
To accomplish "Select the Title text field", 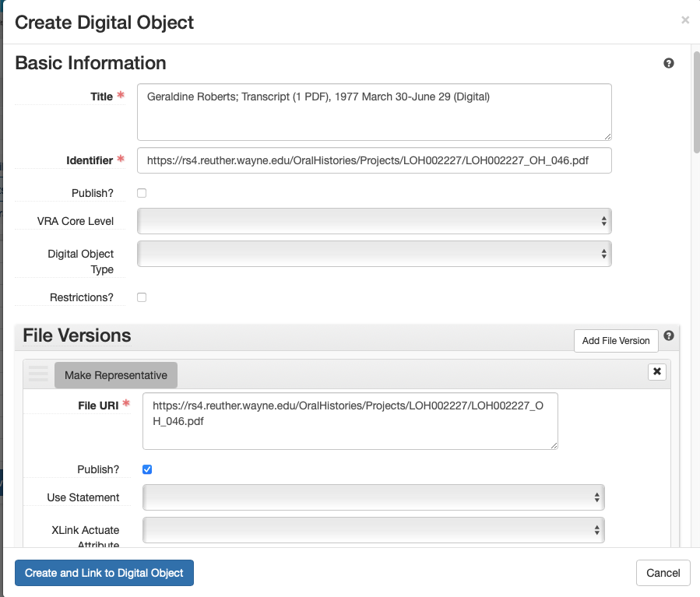I will (374, 111).
